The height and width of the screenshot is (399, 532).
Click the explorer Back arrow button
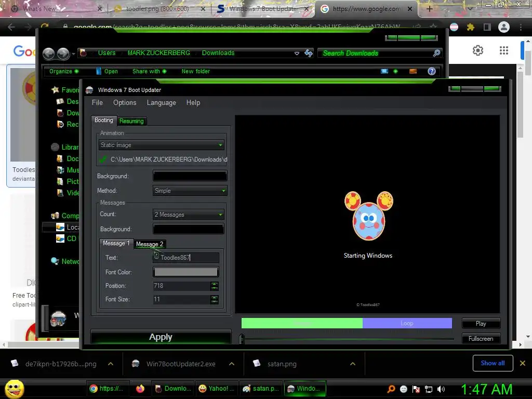(x=49, y=54)
